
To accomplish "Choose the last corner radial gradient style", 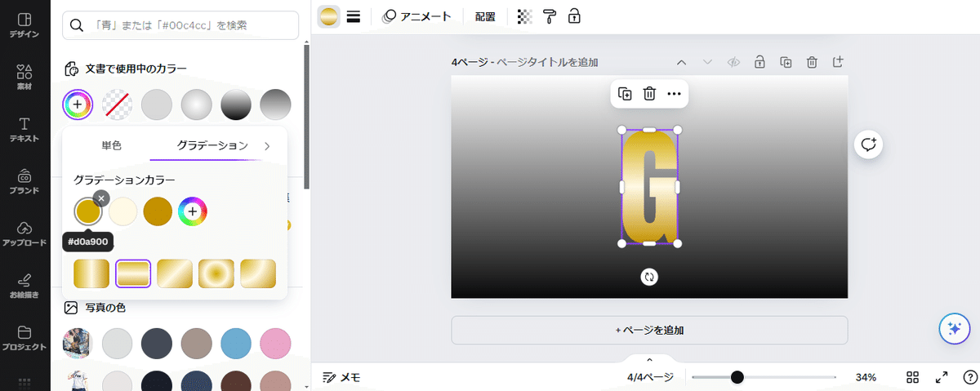I will 258,273.
